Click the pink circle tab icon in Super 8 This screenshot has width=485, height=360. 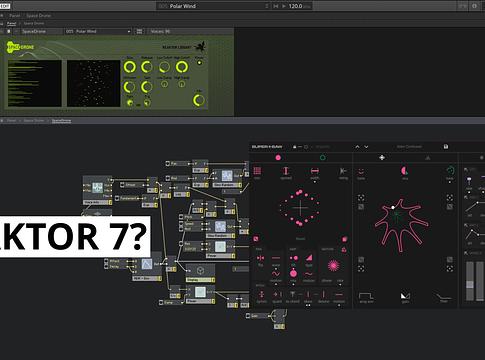coord(278,158)
